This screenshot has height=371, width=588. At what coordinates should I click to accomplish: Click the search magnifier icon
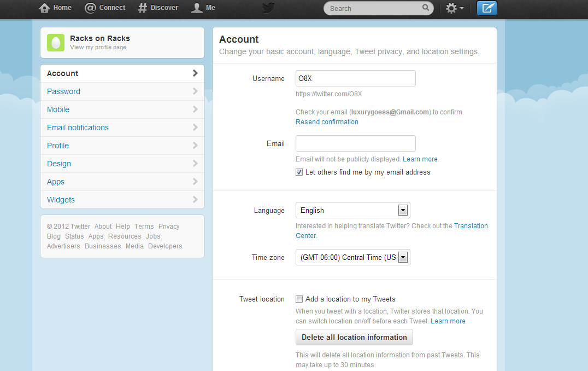pos(425,8)
